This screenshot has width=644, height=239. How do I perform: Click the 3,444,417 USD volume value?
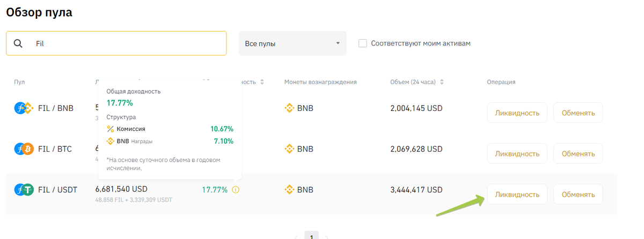(416, 190)
